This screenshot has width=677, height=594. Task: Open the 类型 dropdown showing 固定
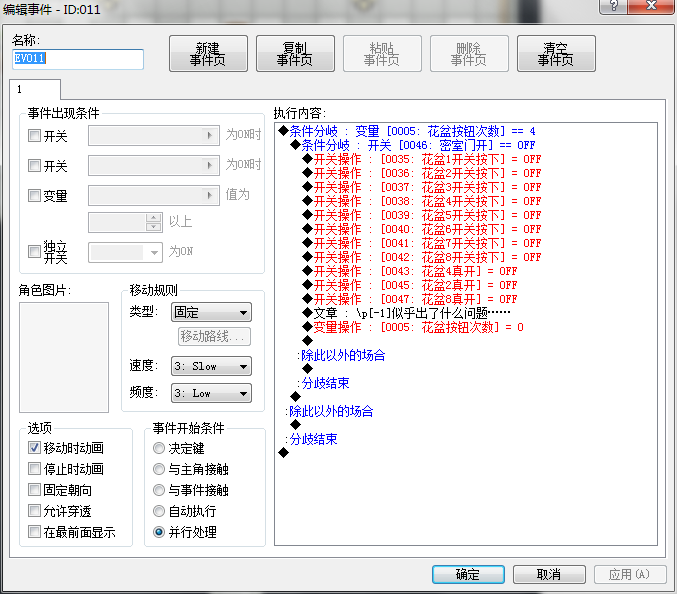pyautogui.click(x=212, y=312)
